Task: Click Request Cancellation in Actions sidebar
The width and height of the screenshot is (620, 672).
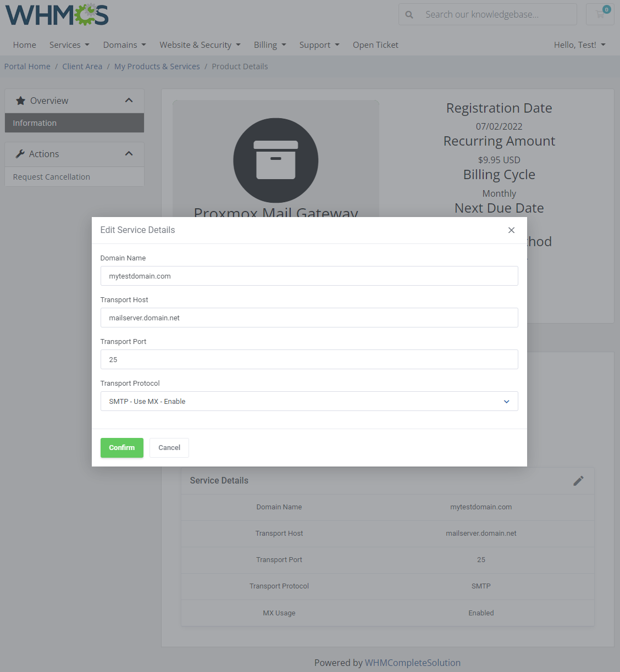Action: tap(74, 177)
